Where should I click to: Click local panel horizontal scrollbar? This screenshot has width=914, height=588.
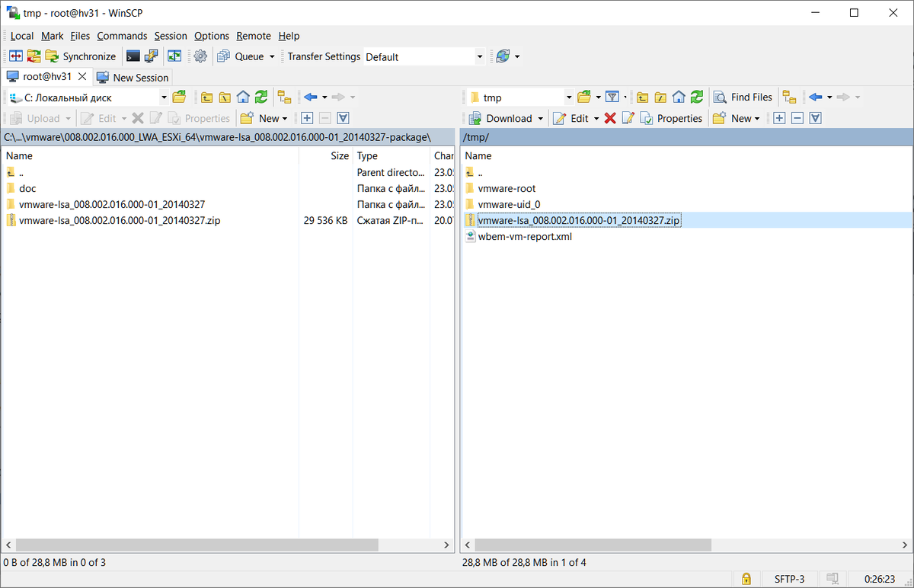click(197, 545)
